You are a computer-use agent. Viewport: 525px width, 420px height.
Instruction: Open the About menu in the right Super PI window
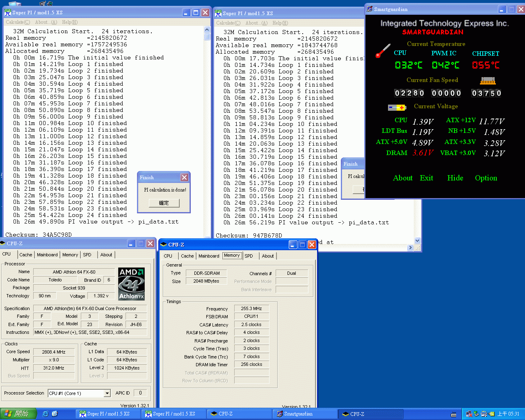pyautogui.click(x=256, y=23)
